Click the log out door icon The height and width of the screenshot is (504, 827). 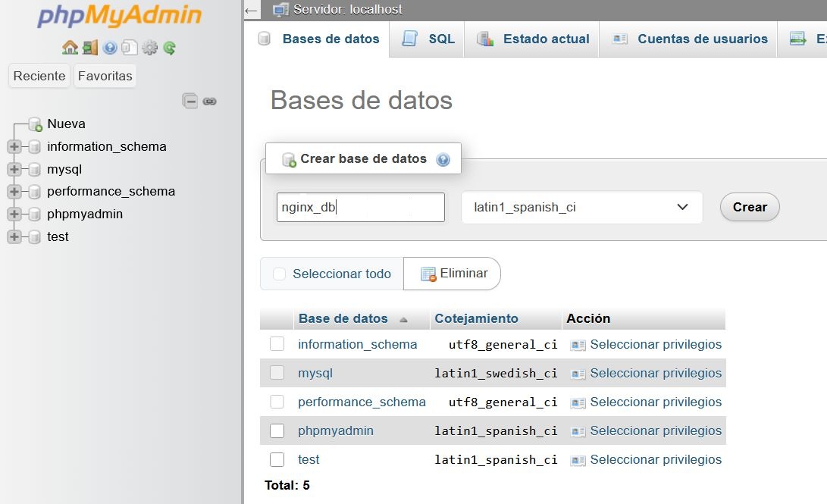(90, 48)
